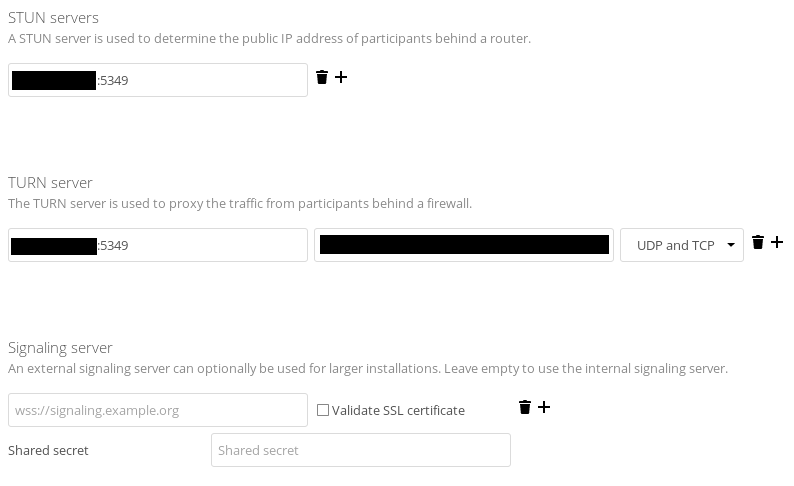
Task: Click the Signaling server heading
Action: (60, 348)
